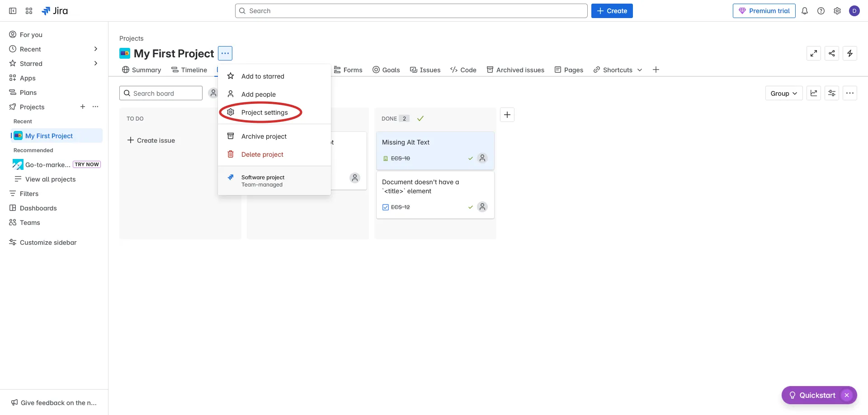Expand the Starred section chevron
868x415 pixels.
[x=95, y=63]
